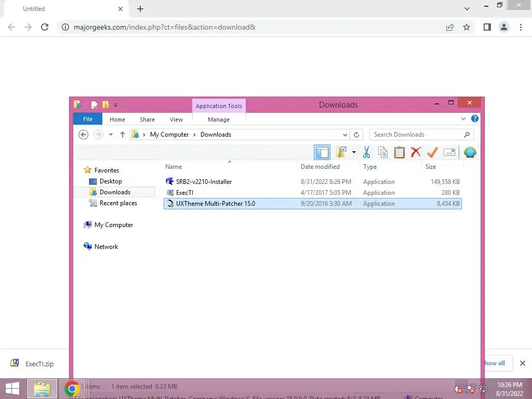Click the Copy toolbar icon
532x399 pixels.
point(383,152)
